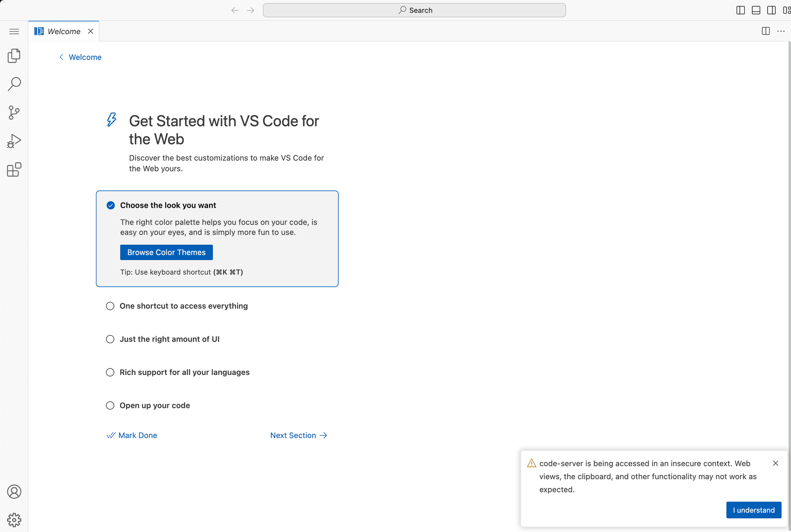Viewport: 791px width, 532px height.
Task: Open editor More Actions ellipsis menu
Action: pyautogui.click(x=781, y=31)
